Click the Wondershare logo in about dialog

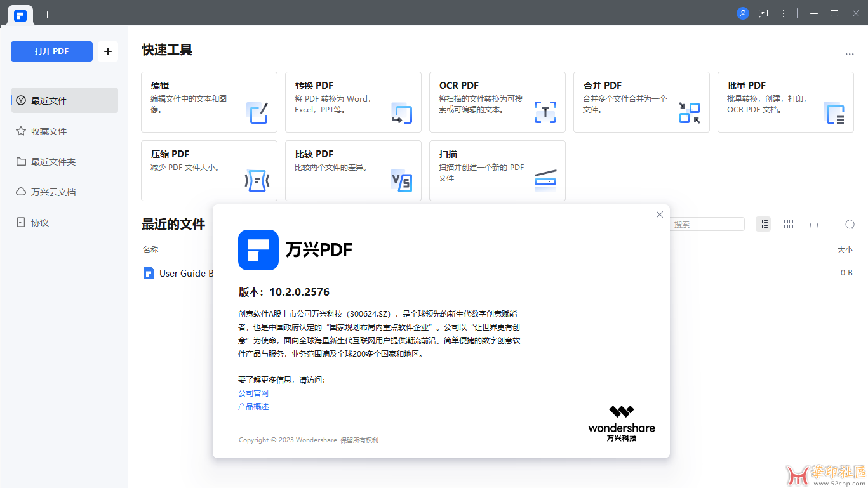[622, 423]
